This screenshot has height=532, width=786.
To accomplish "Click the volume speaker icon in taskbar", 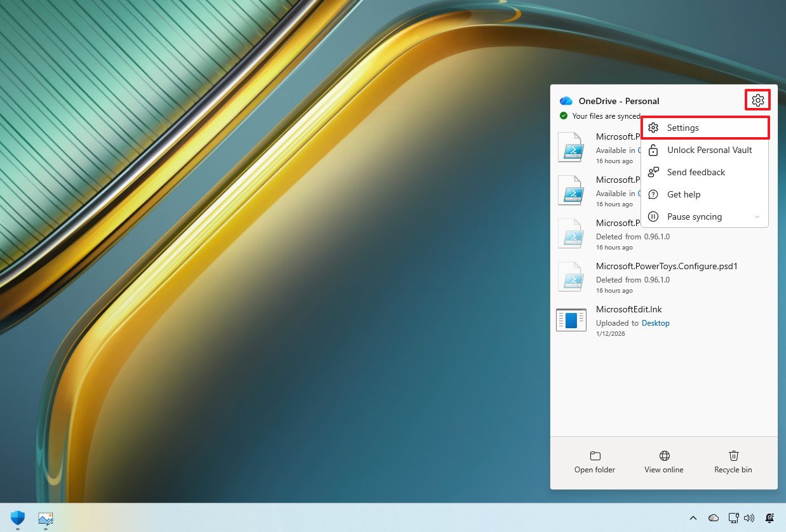I will pos(749,518).
